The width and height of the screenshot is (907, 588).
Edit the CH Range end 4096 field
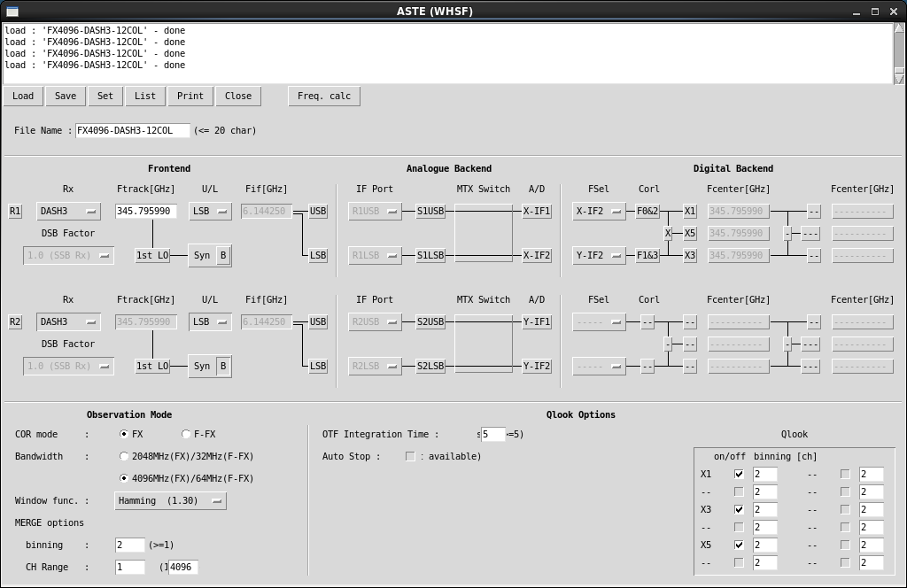tap(183, 567)
